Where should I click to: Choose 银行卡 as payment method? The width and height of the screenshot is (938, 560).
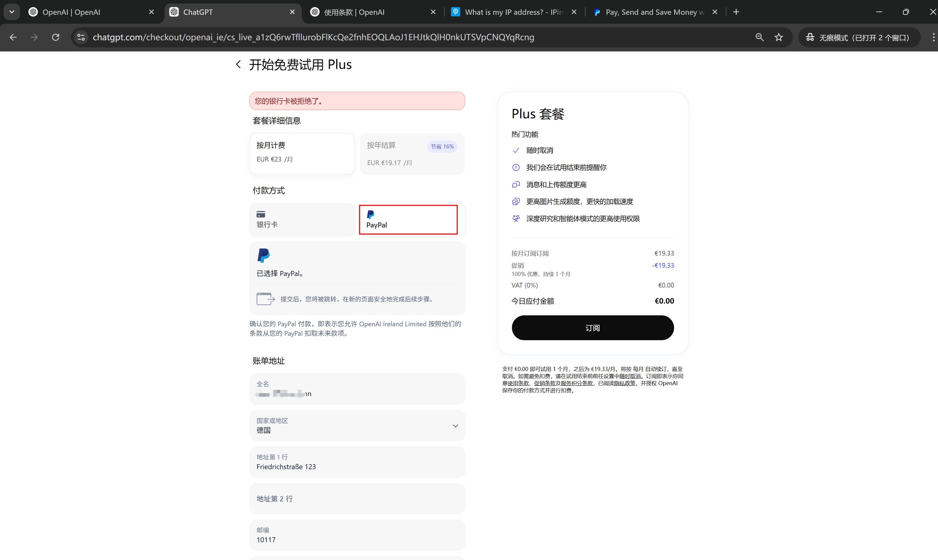[x=302, y=220]
